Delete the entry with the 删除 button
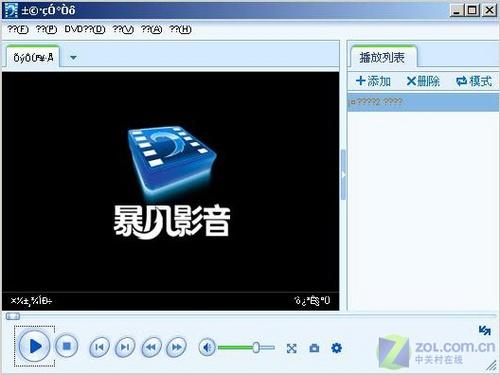The height and width of the screenshot is (375, 500). click(x=423, y=81)
